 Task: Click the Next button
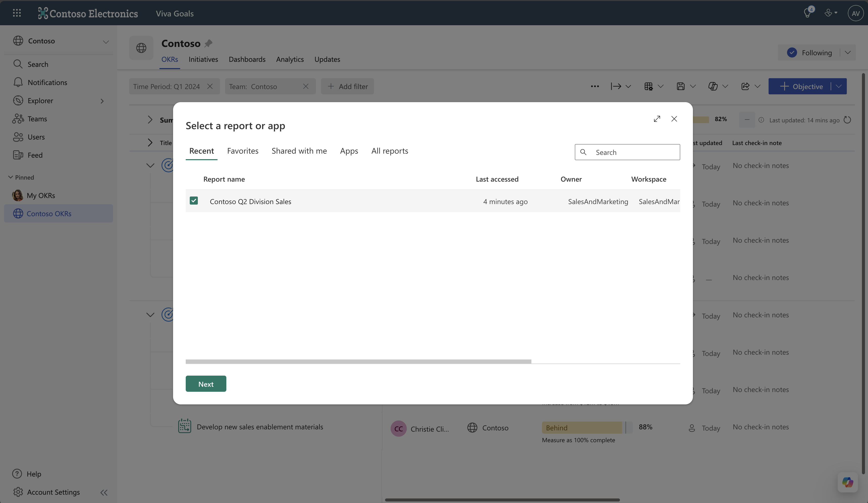(206, 384)
